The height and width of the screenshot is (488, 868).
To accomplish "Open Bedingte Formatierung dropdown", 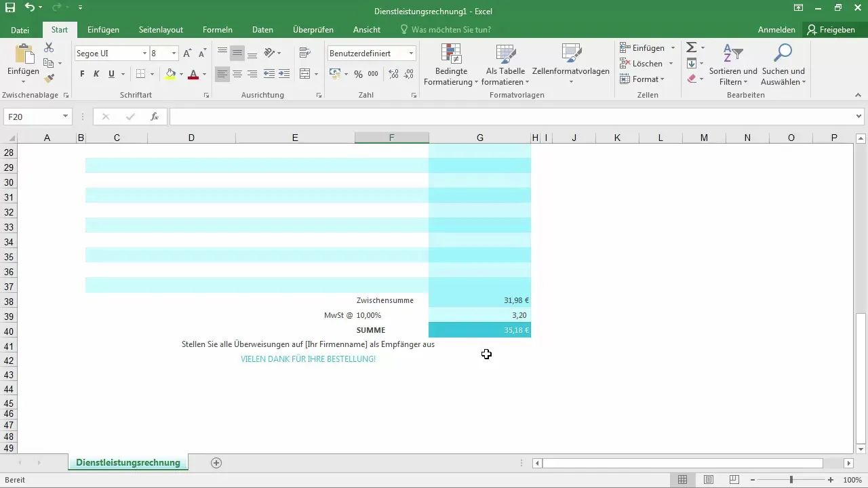I will point(451,65).
